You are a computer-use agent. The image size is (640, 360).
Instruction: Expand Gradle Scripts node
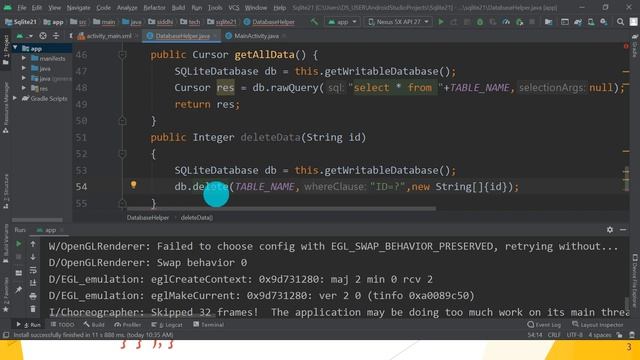coord(16,98)
